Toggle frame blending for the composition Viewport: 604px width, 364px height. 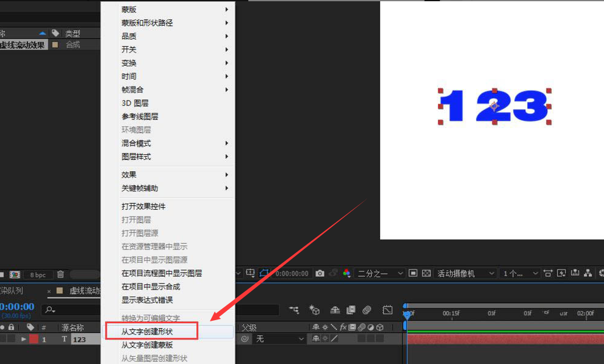click(x=350, y=310)
